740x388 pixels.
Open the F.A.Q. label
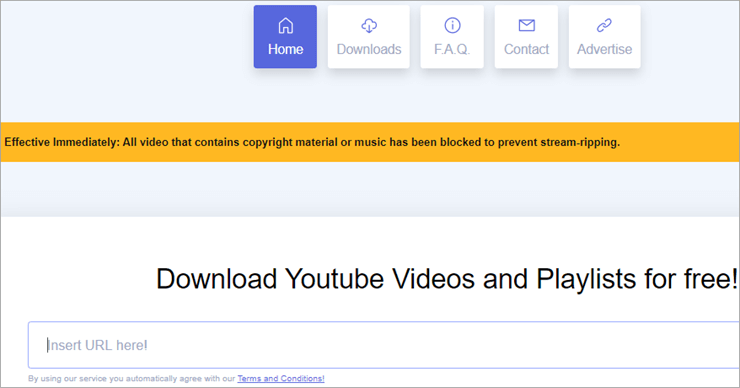(x=452, y=49)
